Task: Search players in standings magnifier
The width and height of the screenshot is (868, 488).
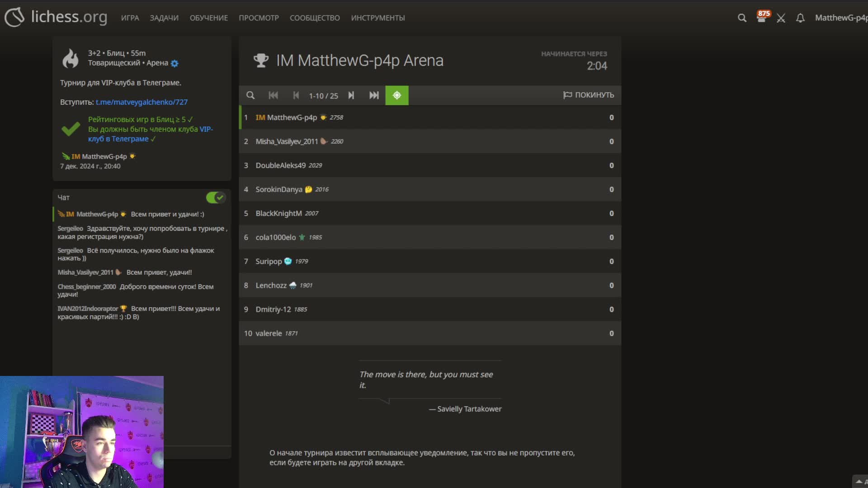Action: coord(250,95)
